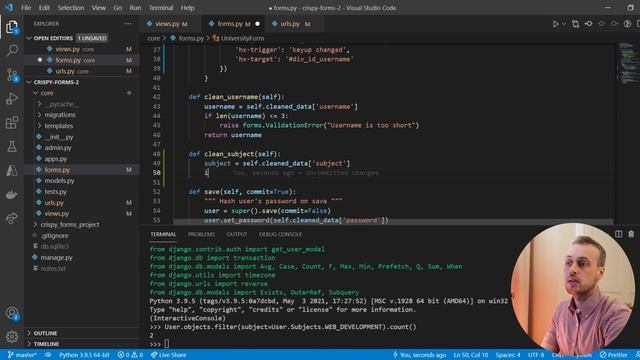Open the Accounts menu icon
Image resolution: width=640 pixels, height=360 pixels.
tap(12, 313)
